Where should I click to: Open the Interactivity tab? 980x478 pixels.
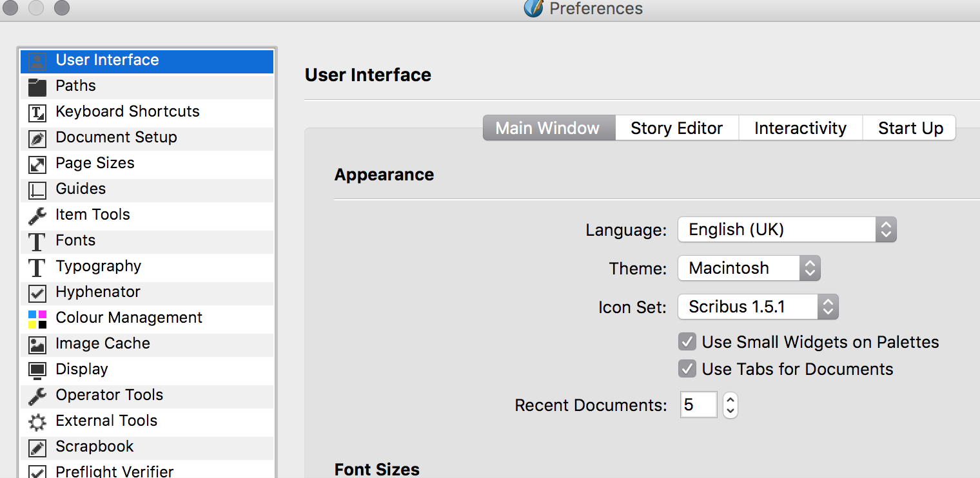click(800, 128)
